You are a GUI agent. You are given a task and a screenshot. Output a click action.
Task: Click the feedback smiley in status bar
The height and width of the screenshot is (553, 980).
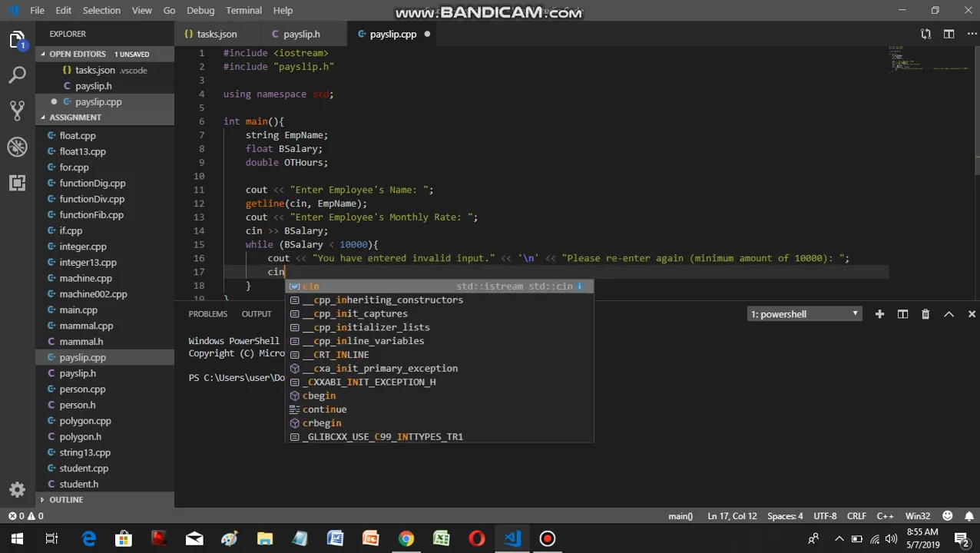pyautogui.click(x=948, y=516)
